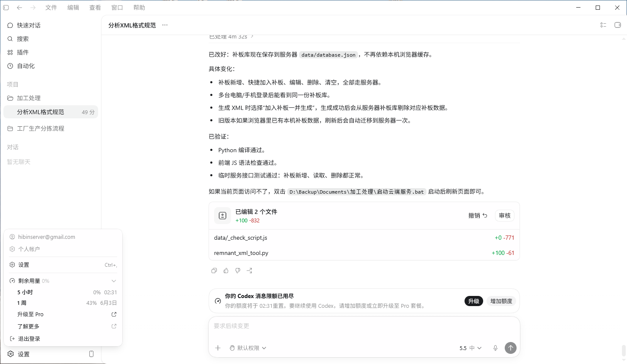Click the 增加额度 button

[501, 301]
